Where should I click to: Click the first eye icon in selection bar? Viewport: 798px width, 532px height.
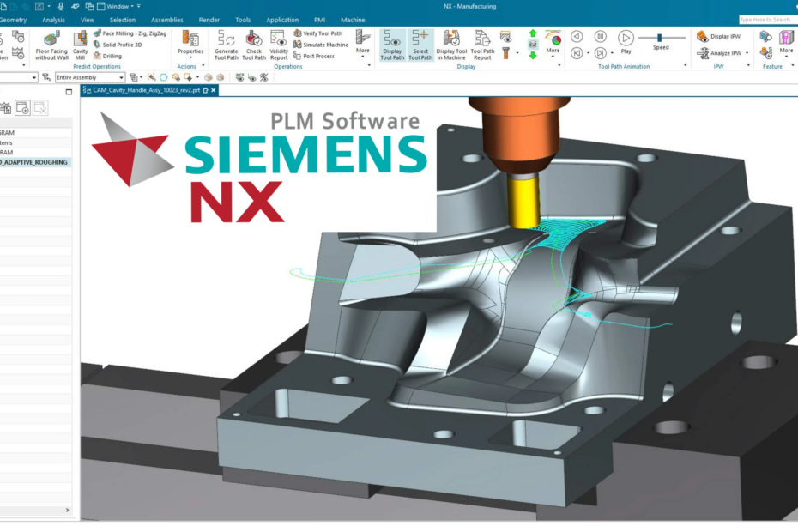(x=239, y=77)
